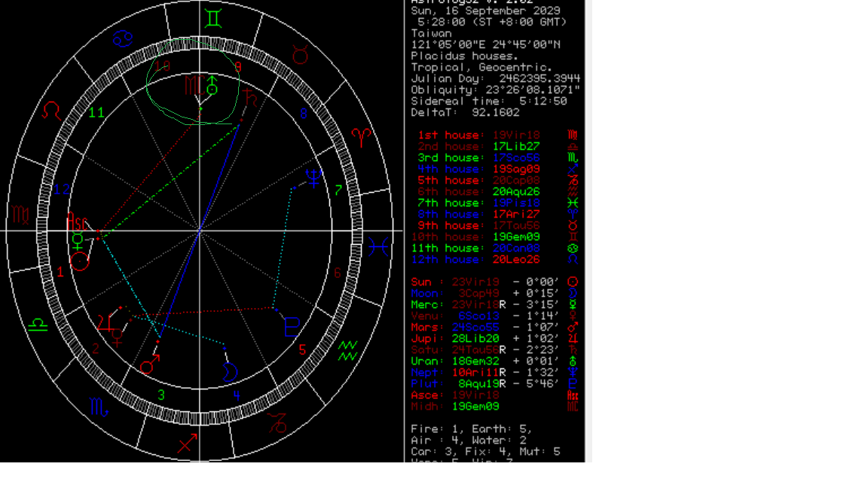Click the Sagittarius sign glyph on the wheel rim

187,443
